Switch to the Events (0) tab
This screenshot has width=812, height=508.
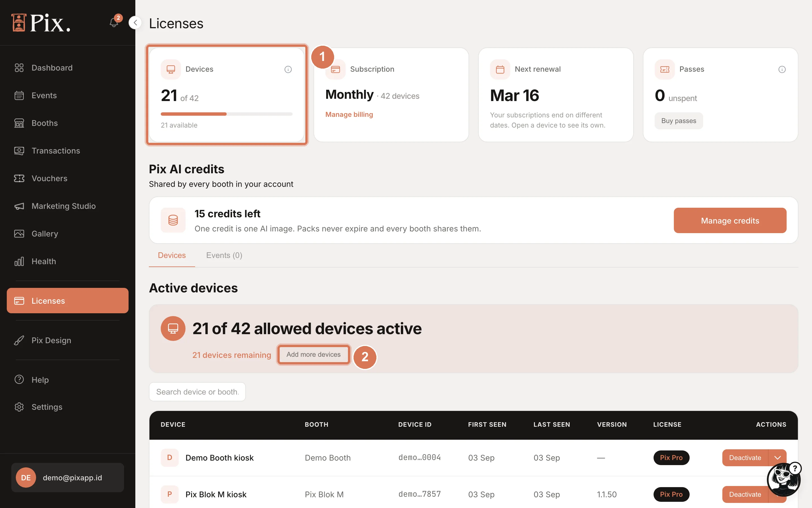point(224,255)
